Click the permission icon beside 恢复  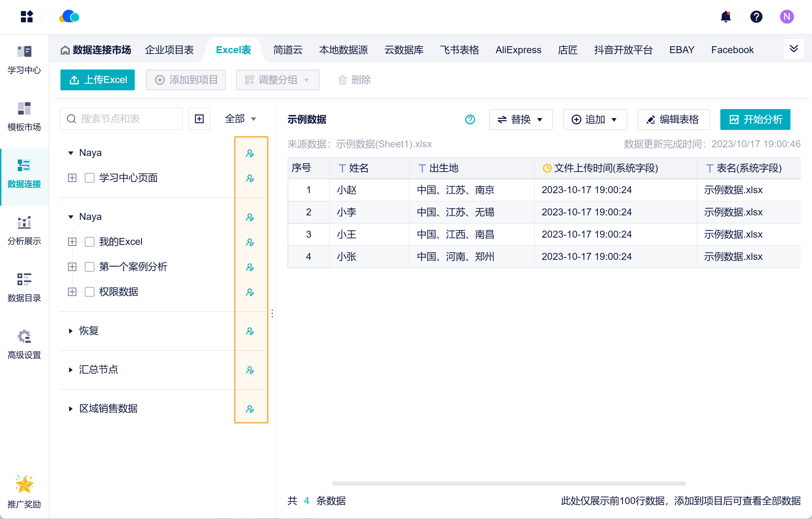coord(250,331)
